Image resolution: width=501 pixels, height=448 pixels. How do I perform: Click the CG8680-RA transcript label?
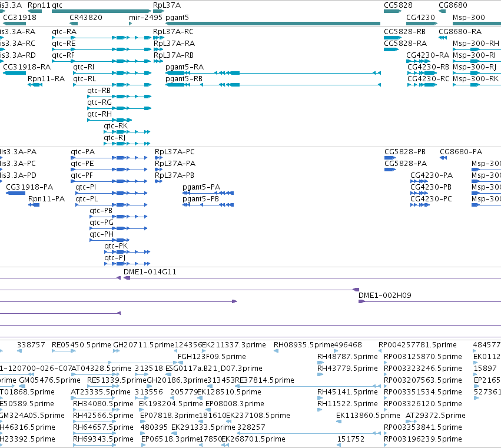tap(460, 32)
